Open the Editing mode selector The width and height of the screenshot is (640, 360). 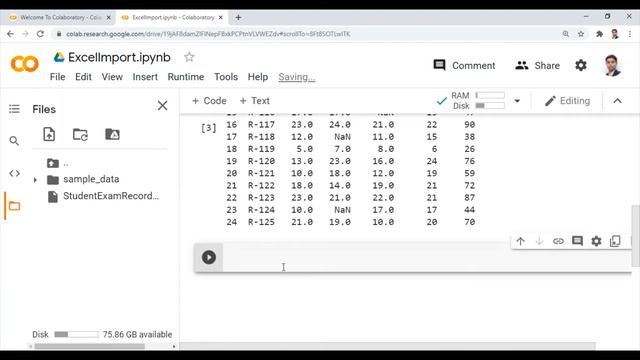567,101
